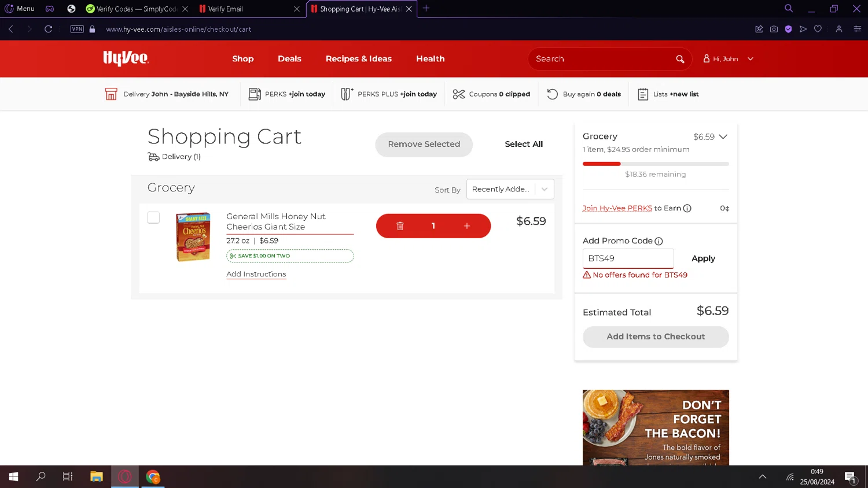Click info icon next to Earn

coord(687,208)
